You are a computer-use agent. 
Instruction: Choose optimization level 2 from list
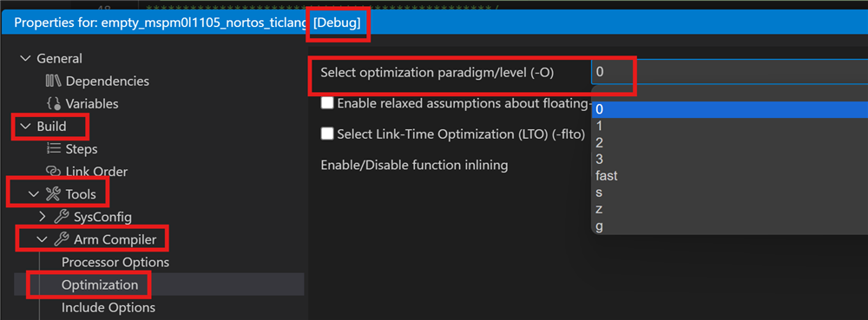(x=729, y=142)
